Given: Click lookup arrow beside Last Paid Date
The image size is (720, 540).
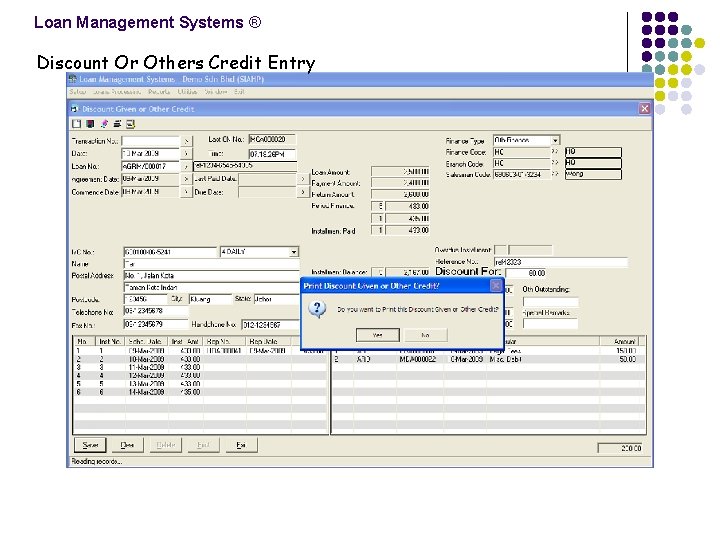Looking at the screenshot, I should [x=303, y=179].
